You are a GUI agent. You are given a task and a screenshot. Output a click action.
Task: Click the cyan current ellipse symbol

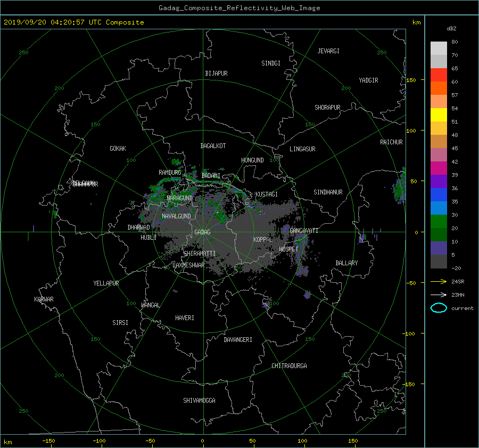click(439, 308)
